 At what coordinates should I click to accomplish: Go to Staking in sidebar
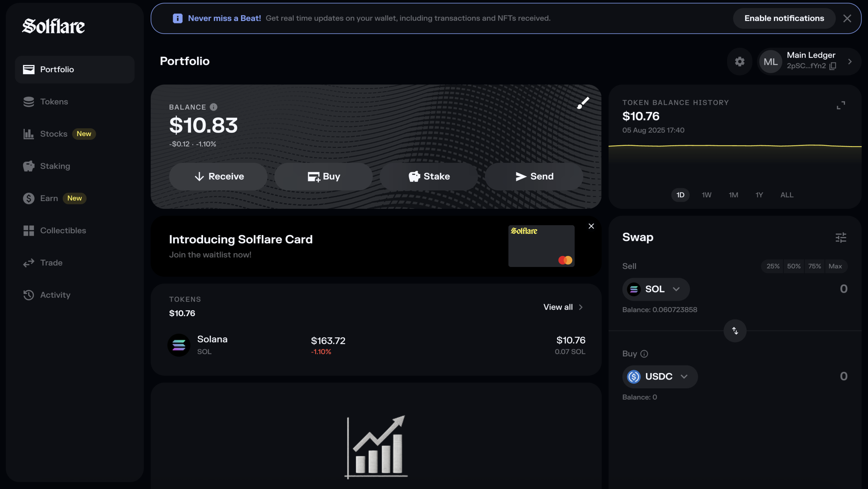coord(55,166)
